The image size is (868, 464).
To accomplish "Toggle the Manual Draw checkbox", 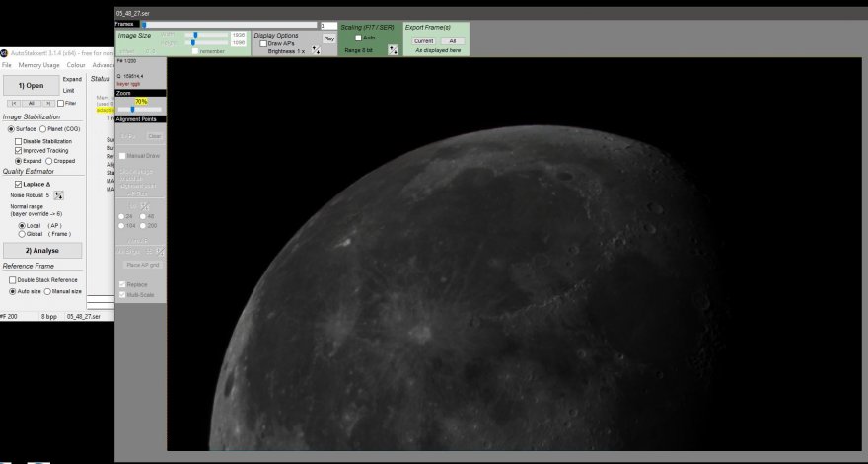I will [x=122, y=156].
